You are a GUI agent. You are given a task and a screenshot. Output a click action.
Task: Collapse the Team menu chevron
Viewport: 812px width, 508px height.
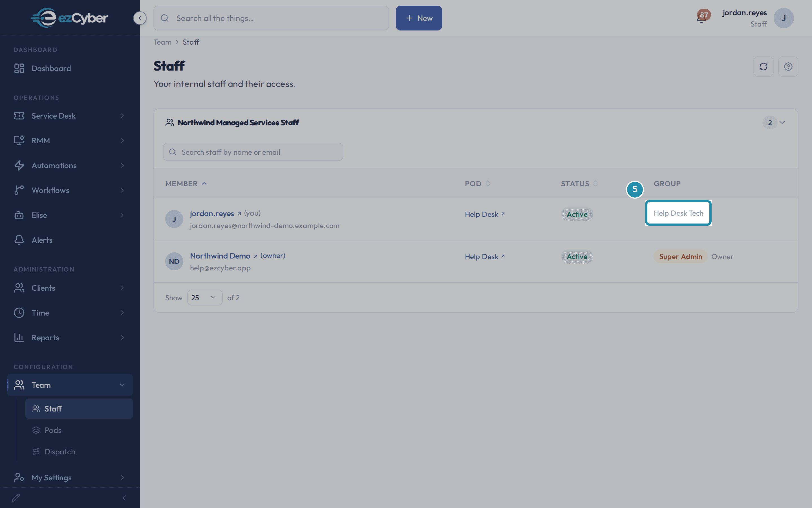122,385
